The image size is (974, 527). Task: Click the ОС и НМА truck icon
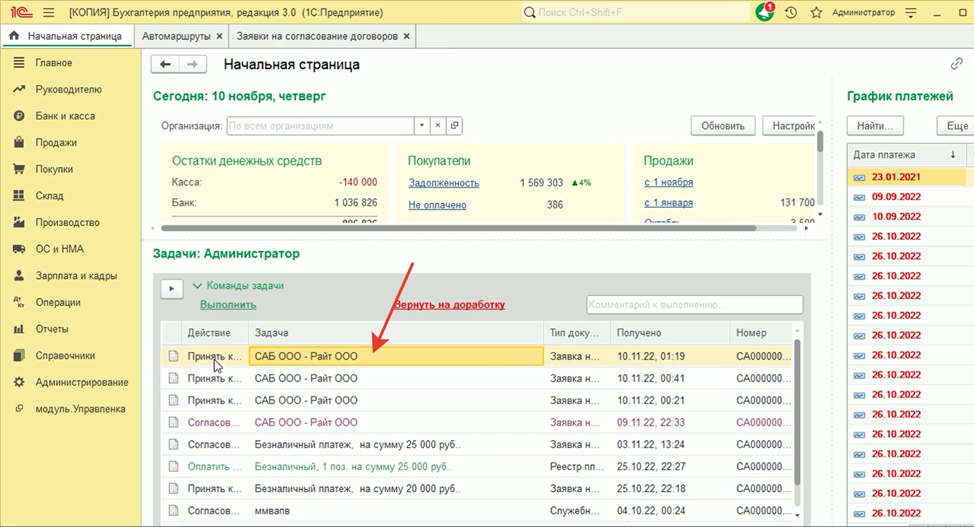pyautogui.click(x=19, y=249)
